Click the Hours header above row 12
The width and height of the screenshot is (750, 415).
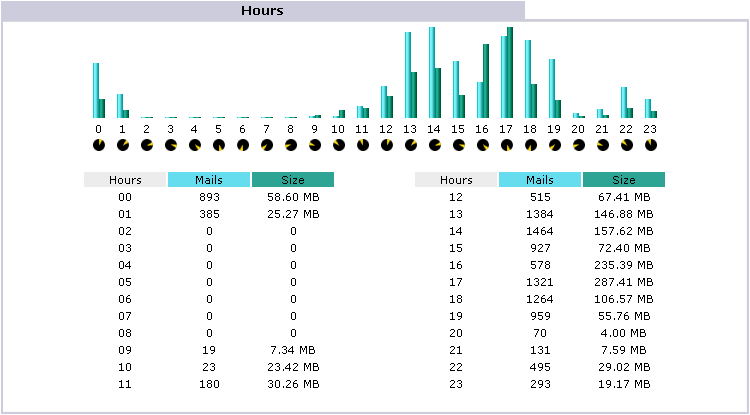[456, 180]
